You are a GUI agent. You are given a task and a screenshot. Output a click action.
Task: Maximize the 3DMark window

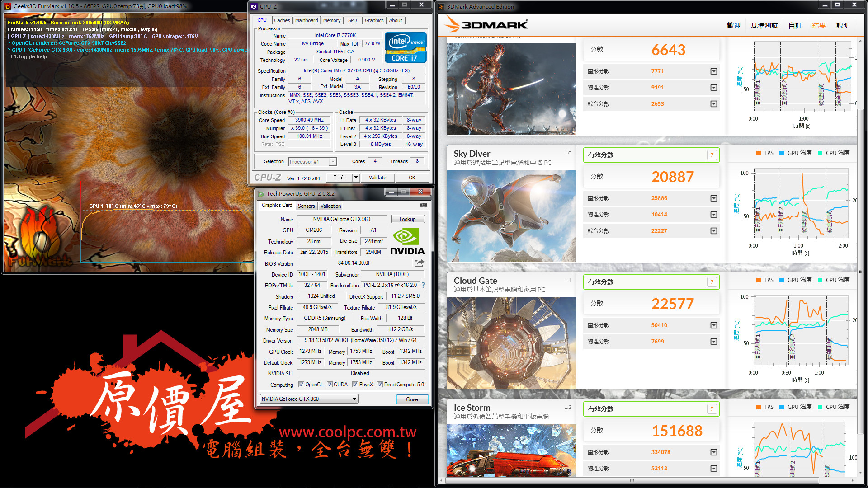[x=837, y=5]
